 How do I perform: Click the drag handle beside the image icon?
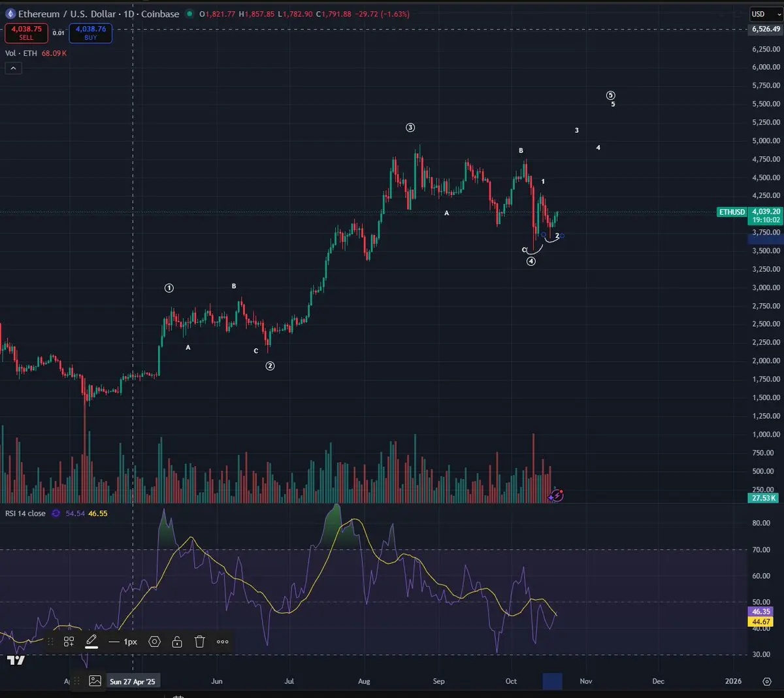coord(77,681)
